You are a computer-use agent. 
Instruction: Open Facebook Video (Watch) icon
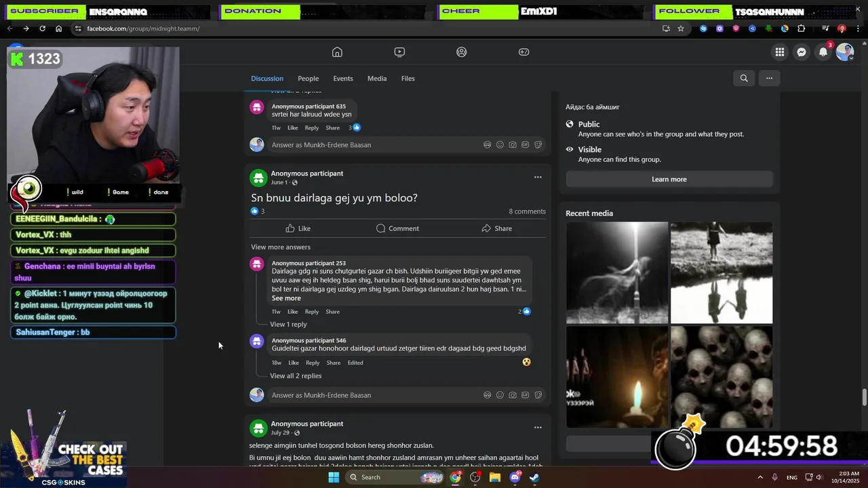pyautogui.click(x=399, y=52)
